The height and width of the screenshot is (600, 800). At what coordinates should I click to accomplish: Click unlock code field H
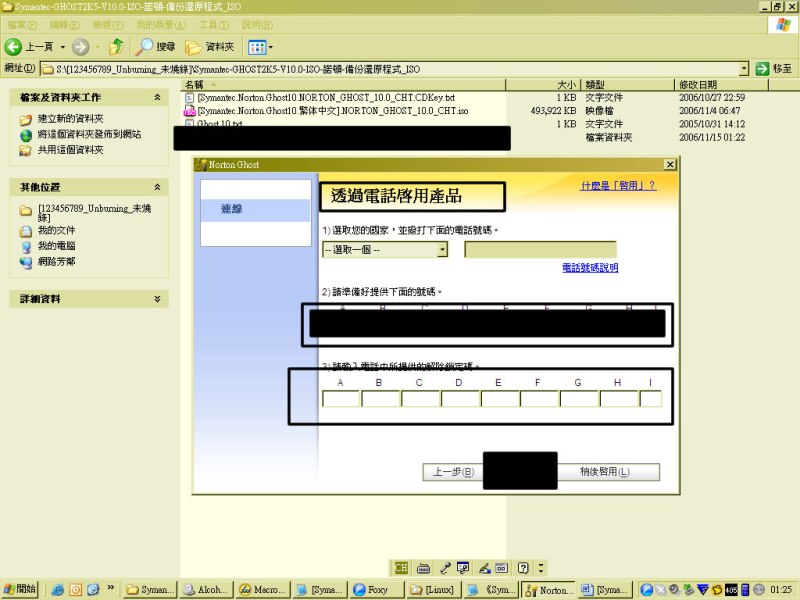(x=618, y=398)
